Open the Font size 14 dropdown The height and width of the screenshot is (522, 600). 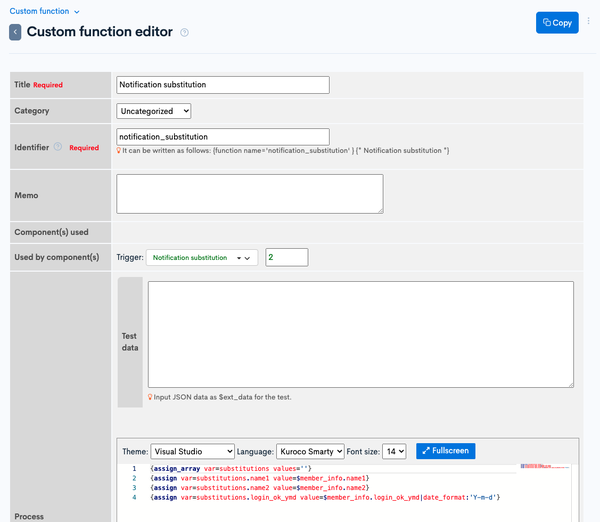(394, 452)
